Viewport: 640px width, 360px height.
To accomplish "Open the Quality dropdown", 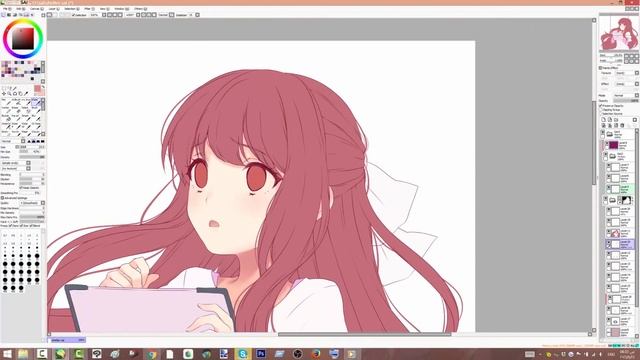I will tap(32, 203).
